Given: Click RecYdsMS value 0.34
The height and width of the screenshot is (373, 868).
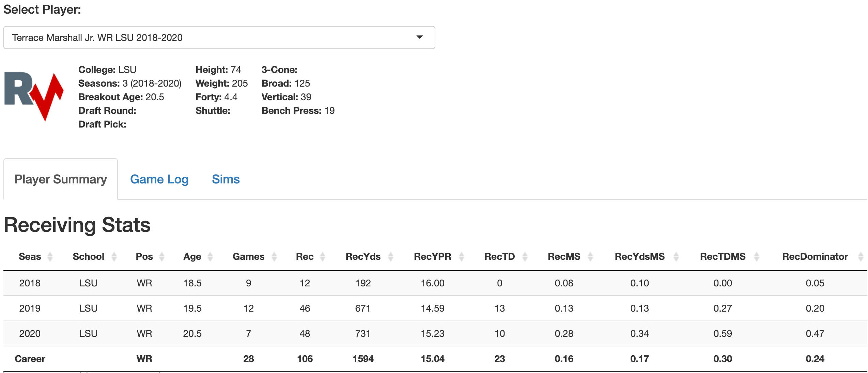Looking at the screenshot, I should 639,334.
